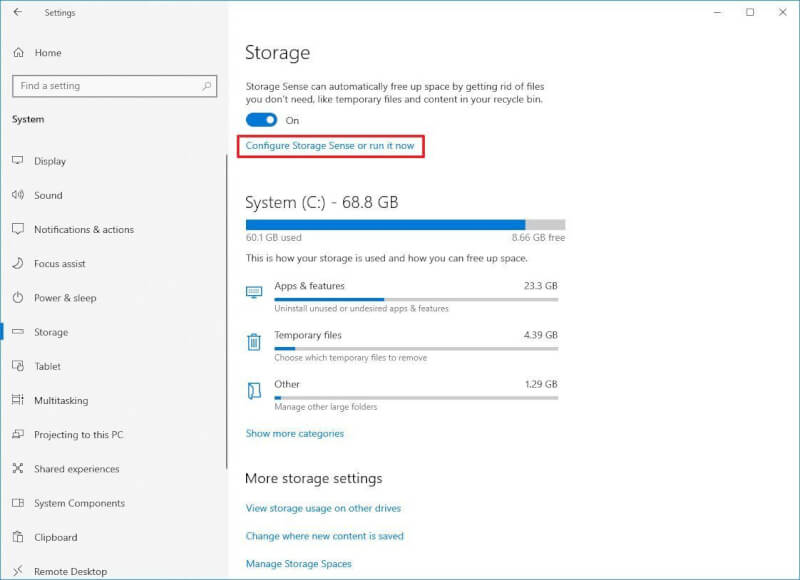Screen dimensions: 800x580
Task: Open Sound via its speaker icon
Action: coord(18,195)
